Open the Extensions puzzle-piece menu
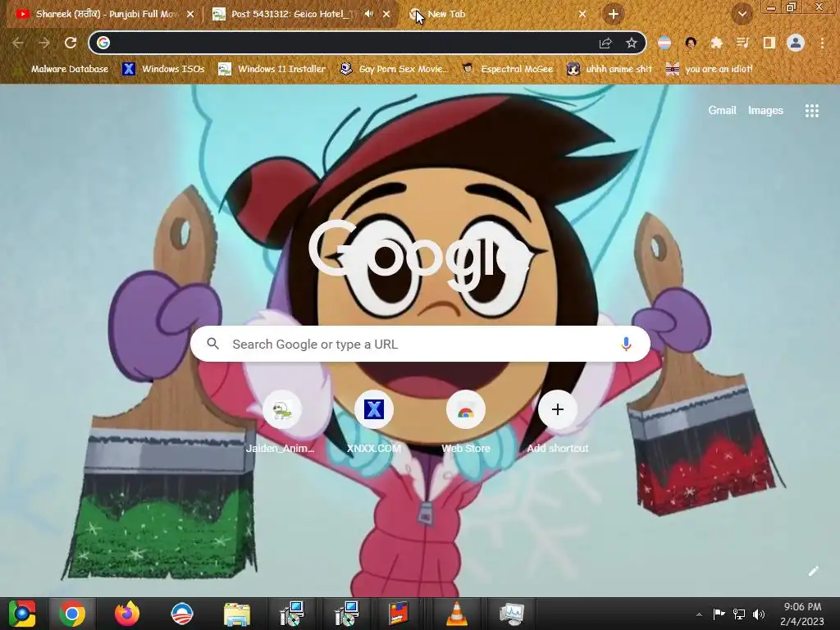 coord(717,43)
